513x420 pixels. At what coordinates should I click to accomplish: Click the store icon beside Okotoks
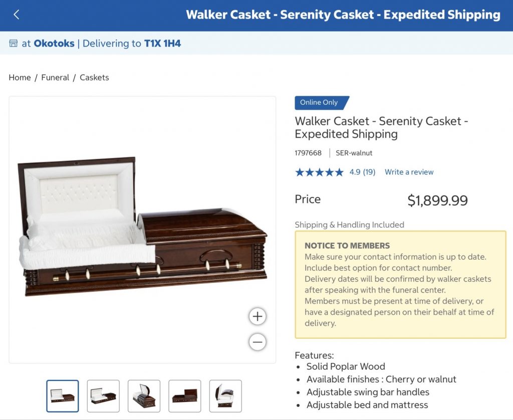point(14,44)
